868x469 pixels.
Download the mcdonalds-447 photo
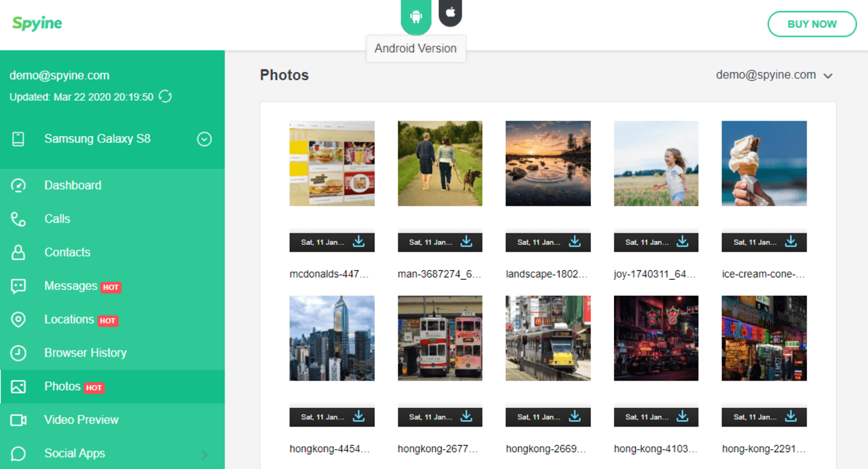359,242
